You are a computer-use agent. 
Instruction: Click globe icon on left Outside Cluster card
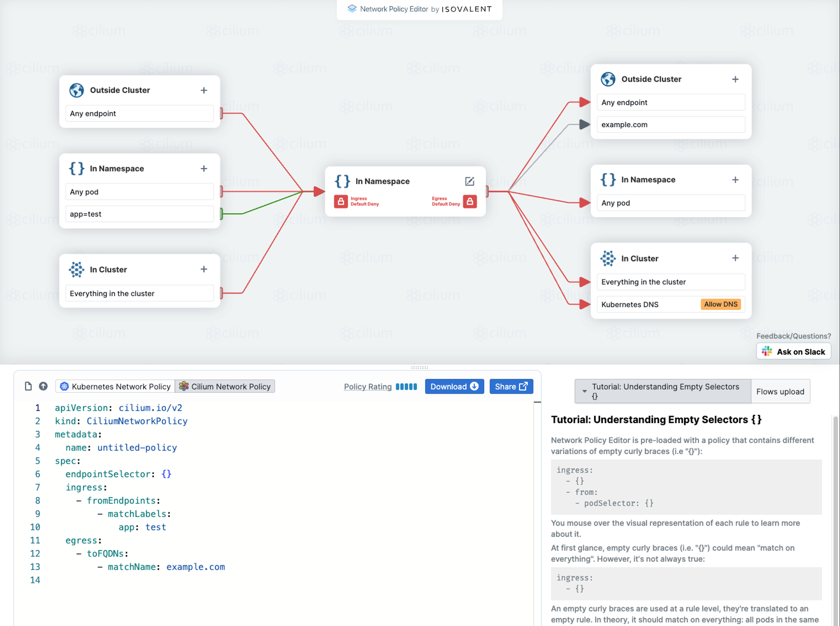(x=76, y=90)
